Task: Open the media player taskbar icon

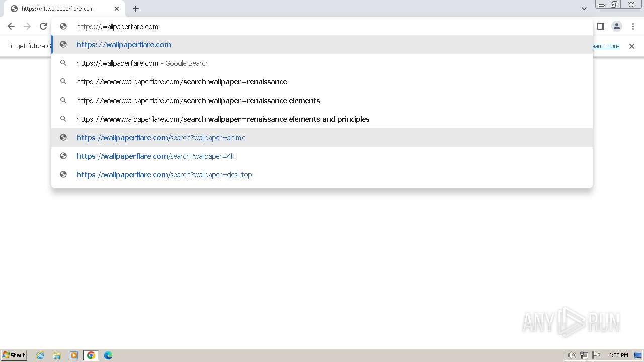Action: (x=74, y=355)
